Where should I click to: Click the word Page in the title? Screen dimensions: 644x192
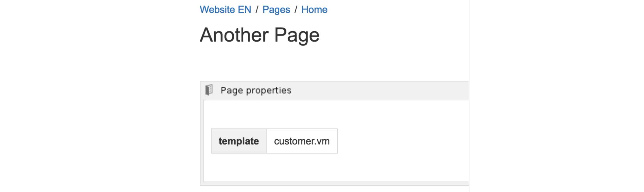pyautogui.click(x=297, y=35)
